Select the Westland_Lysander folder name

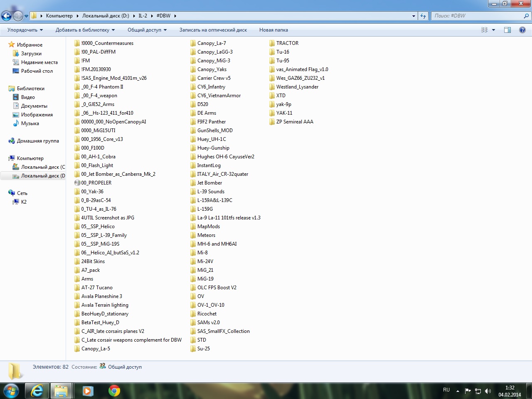click(x=298, y=87)
